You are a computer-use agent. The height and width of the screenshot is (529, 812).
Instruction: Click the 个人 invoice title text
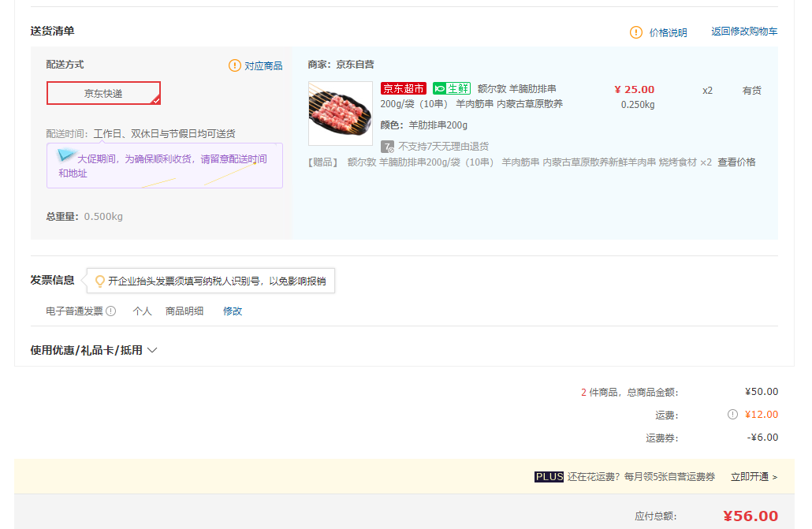(142, 311)
